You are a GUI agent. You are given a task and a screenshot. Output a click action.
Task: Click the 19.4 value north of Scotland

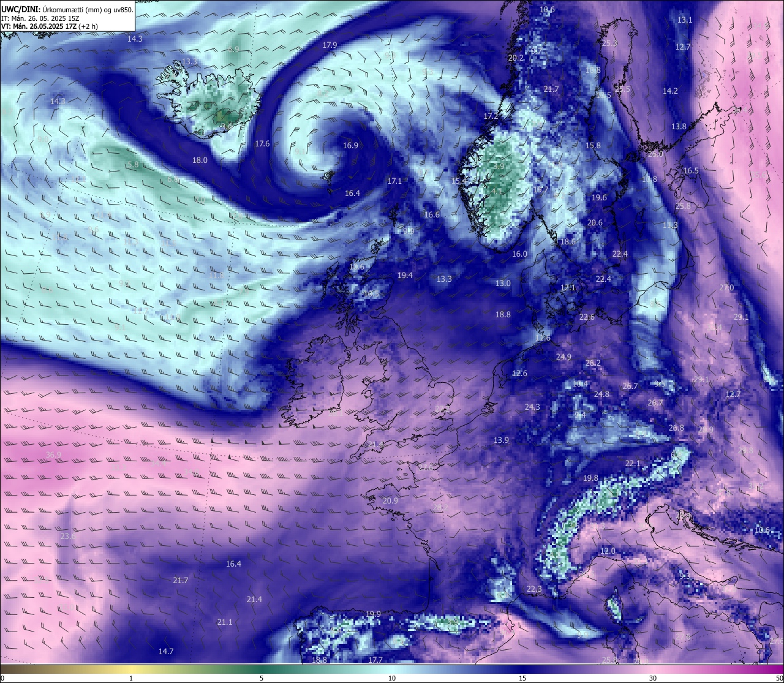point(405,276)
